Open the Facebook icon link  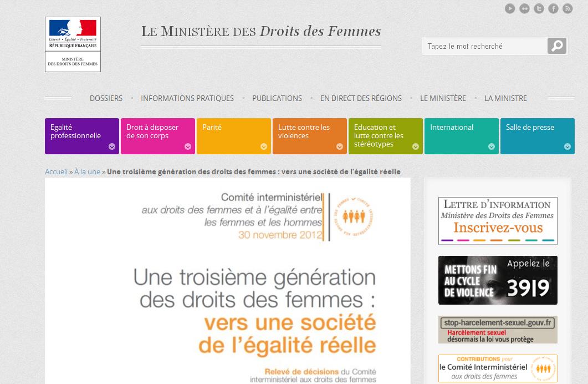point(553,8)
